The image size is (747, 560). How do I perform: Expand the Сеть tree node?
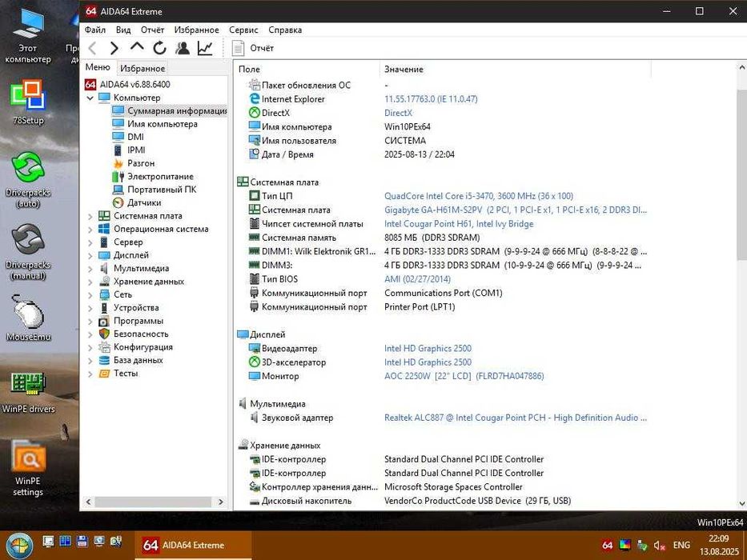[x=90, y=294]
